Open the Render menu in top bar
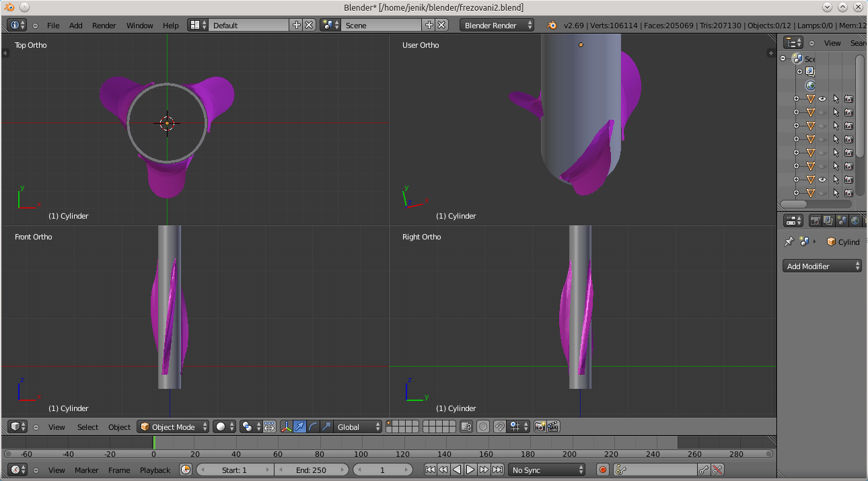Viewport: 868px width, 481px height. 104,26
